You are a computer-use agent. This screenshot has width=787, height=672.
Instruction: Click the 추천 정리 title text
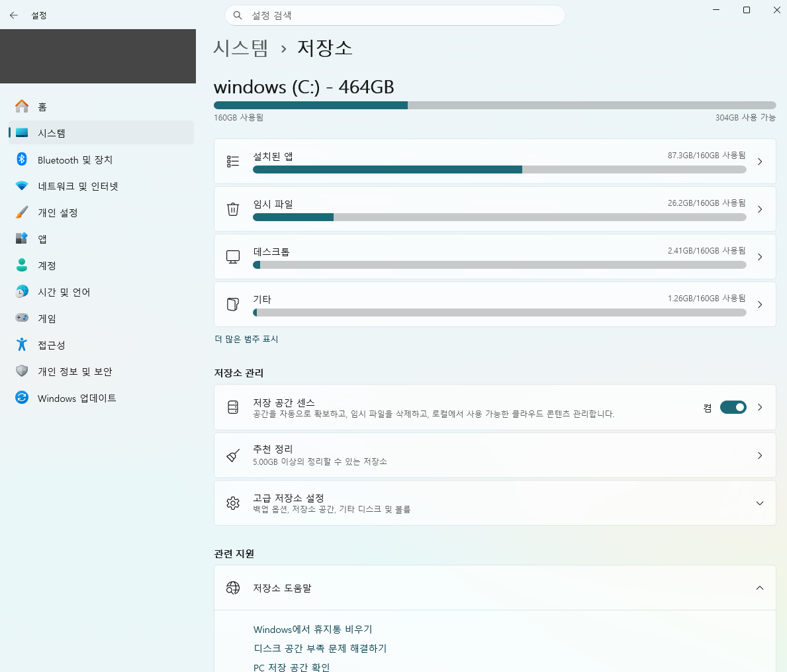click(x=273, y=449)
